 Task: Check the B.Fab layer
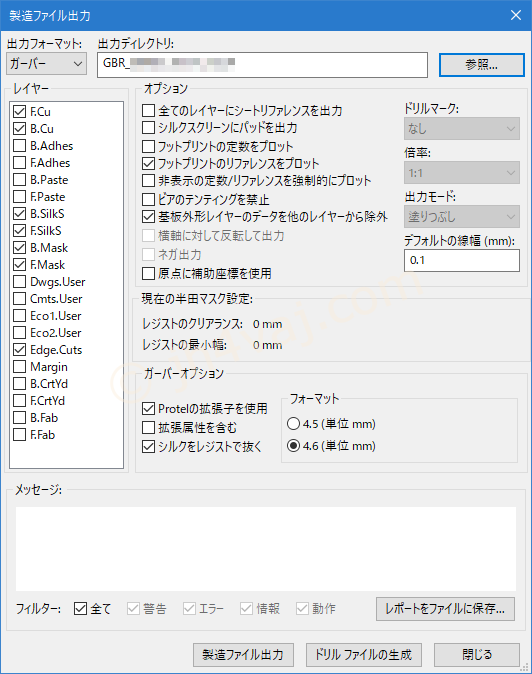19,418
